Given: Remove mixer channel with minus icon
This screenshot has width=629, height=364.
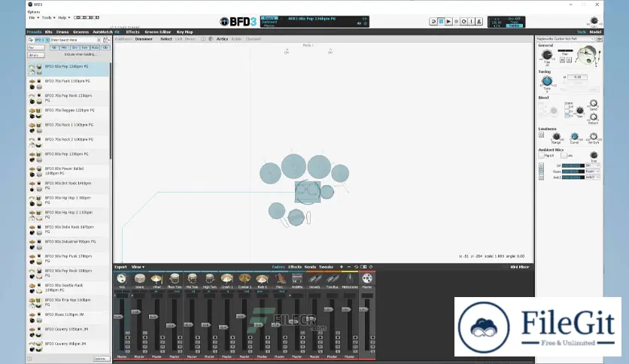Looking at the screenshot, I should pos(348,267).
